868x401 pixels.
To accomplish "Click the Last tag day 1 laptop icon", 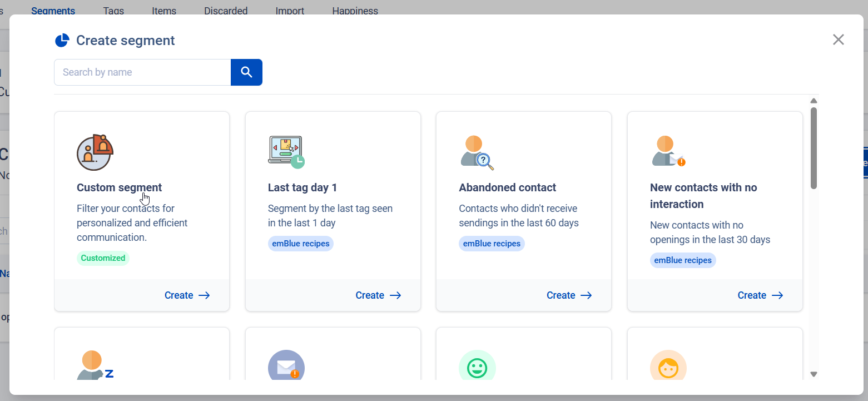I will 286,152.
